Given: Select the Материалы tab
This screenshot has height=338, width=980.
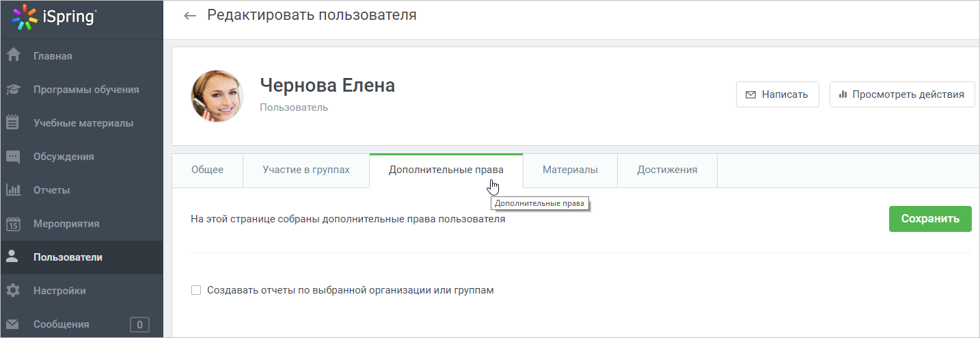Looking at the screenshot, I should pyautogui.click(x=570, y=170).
